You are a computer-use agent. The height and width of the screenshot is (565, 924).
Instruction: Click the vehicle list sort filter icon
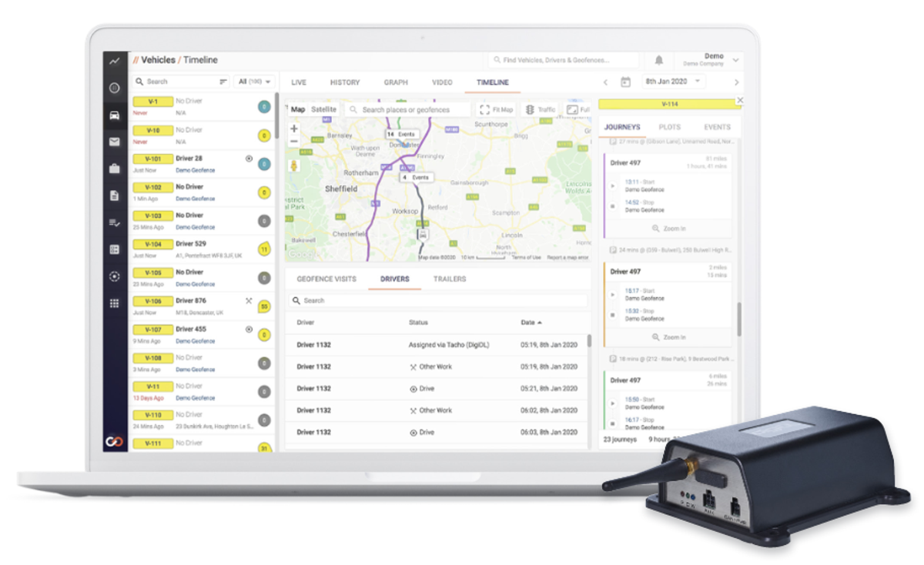pyautogui.click(x=223, y=82)
